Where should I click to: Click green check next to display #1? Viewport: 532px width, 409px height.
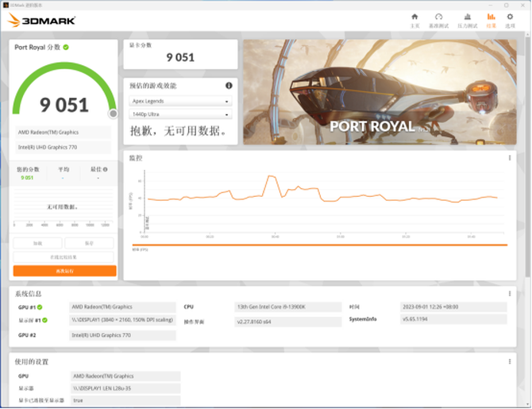44,320
